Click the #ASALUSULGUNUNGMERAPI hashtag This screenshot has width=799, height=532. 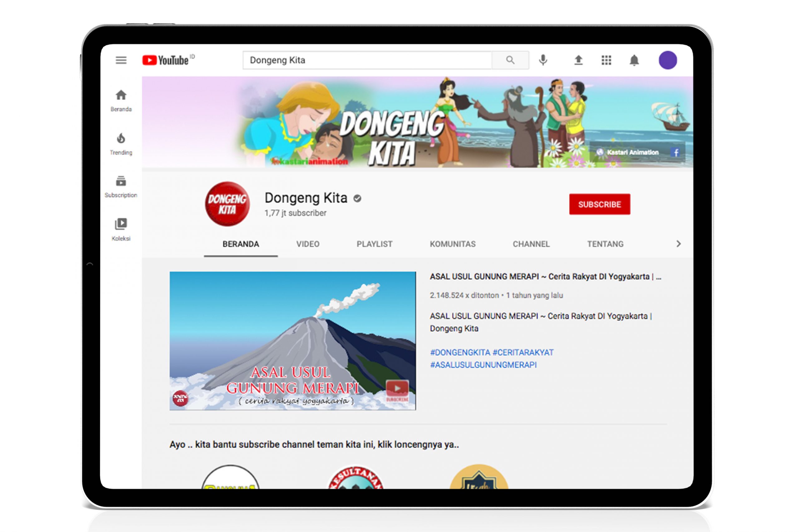483,365
